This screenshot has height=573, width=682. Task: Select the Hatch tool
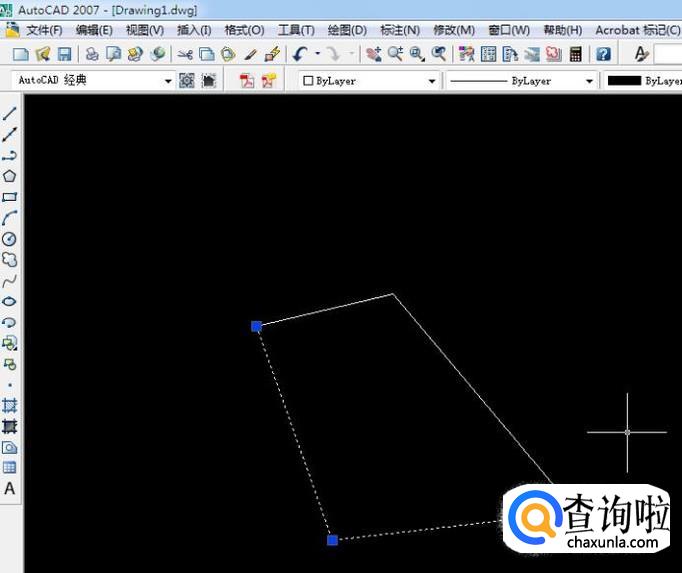point(10,405)
